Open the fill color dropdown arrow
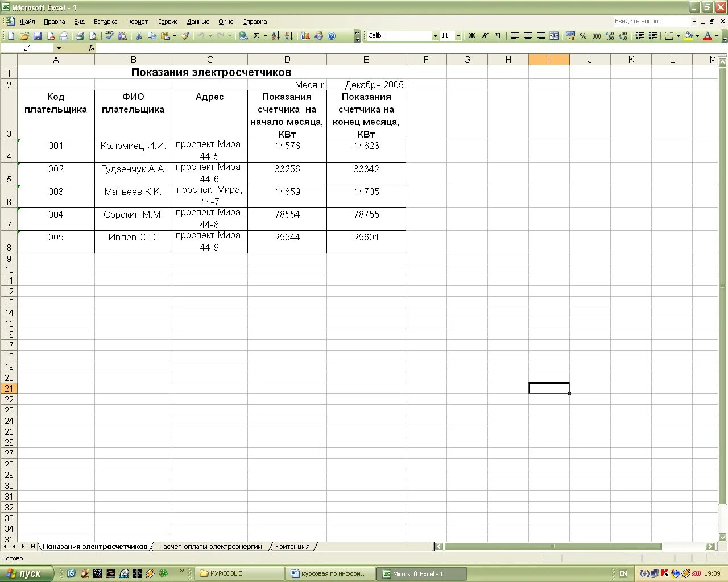Image resolution: width=728 pixels, height=582 pixels. coord(697,36)
